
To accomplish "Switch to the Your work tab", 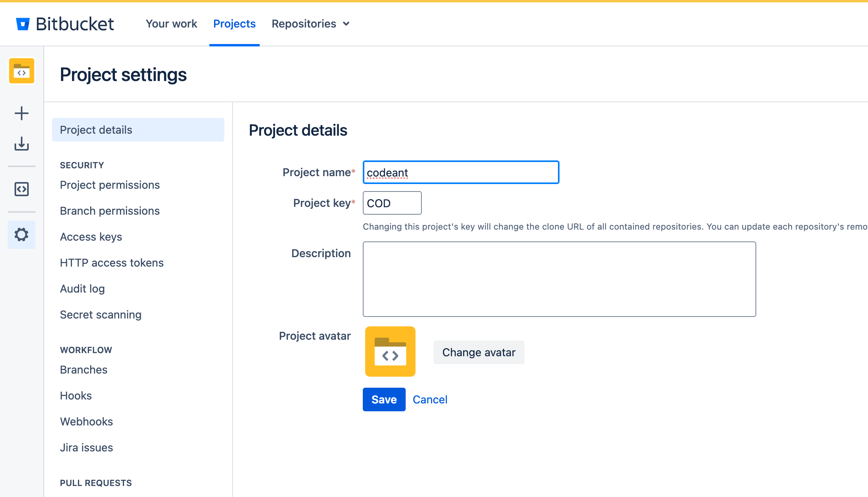I will pos(171,24).
